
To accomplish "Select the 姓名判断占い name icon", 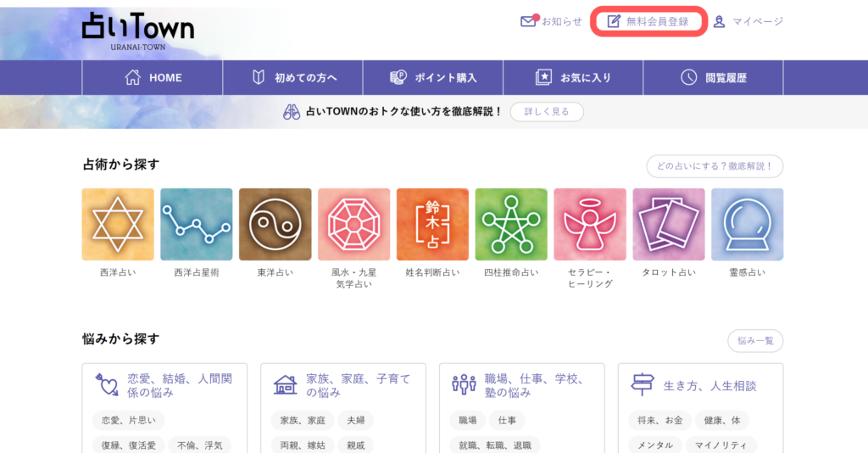I will pos(432,224).
